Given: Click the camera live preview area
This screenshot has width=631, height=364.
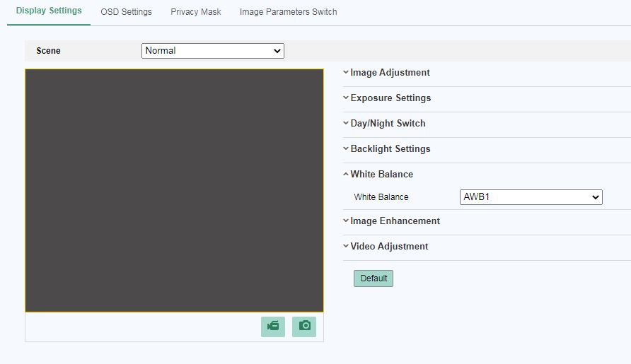Looking at the screenshot, I should coord(174,190).
